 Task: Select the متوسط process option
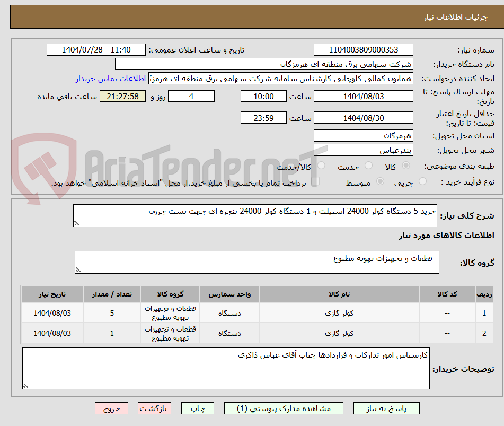click(x=379, y=181)
